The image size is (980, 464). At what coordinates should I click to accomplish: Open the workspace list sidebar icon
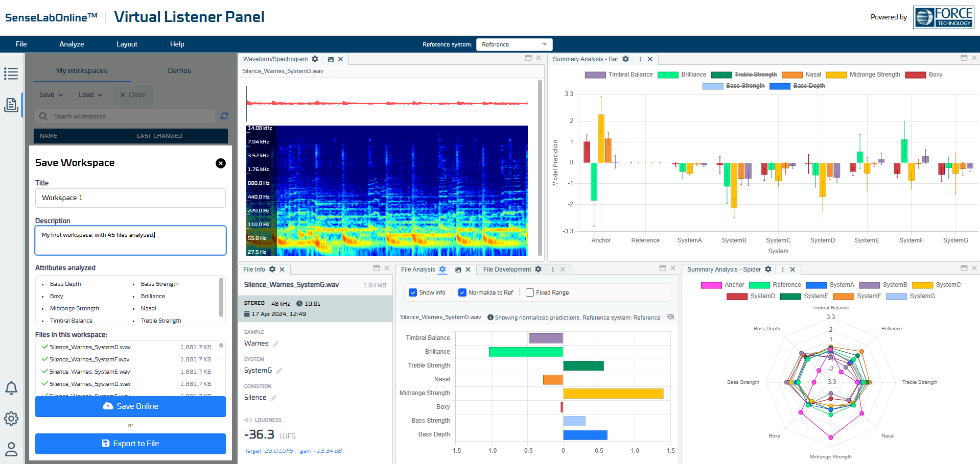coord(11,74)
